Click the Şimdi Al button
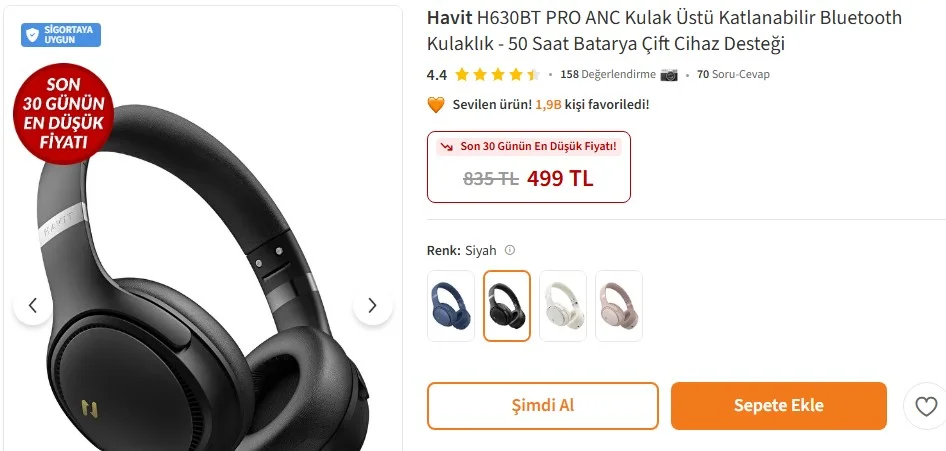The height and width of the screenshot is (451, 946). pyautogui.click(x=543, y=406)
